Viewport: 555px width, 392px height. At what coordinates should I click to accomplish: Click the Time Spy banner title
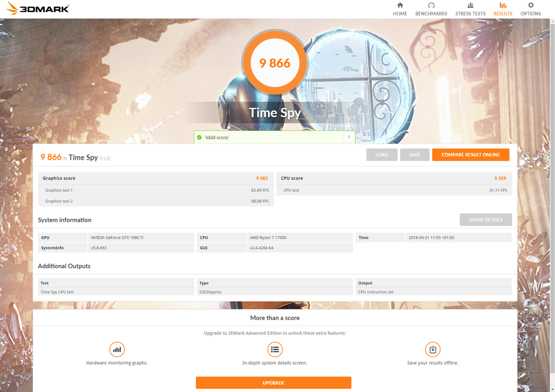point(275,113)
